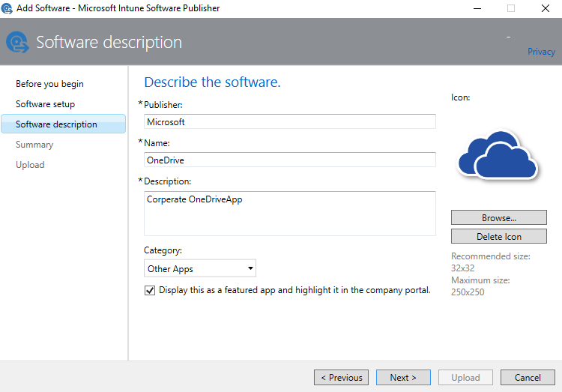Cancel the Add Software wizard
562x392 pixels.
[x=528, y=378]
